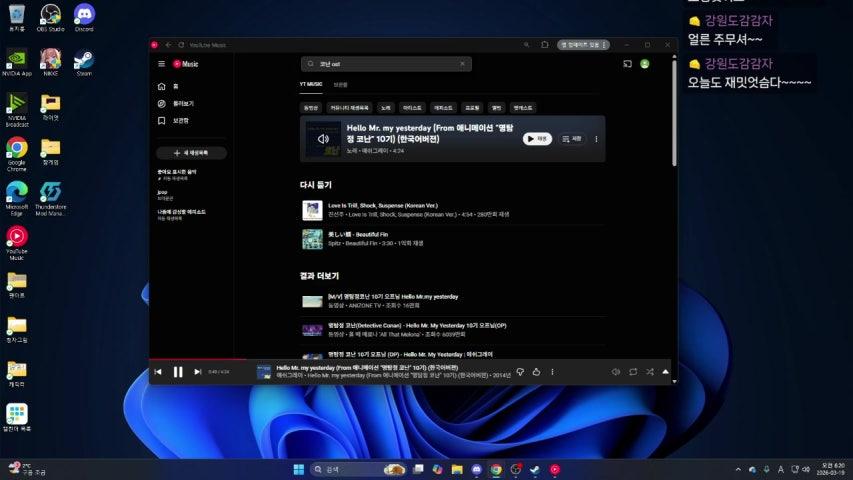Open the hamburger guide menu
853x480 pixels.
coord(161,64)
